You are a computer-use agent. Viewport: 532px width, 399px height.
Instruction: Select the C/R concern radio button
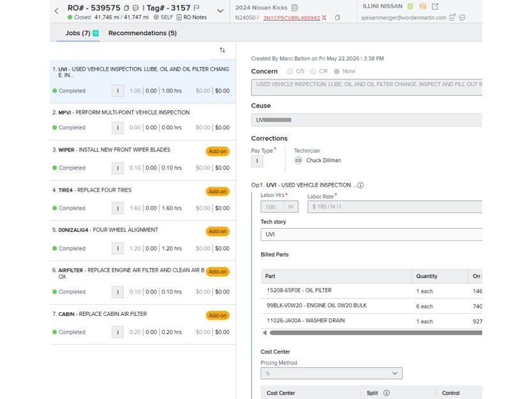[313, 72]
